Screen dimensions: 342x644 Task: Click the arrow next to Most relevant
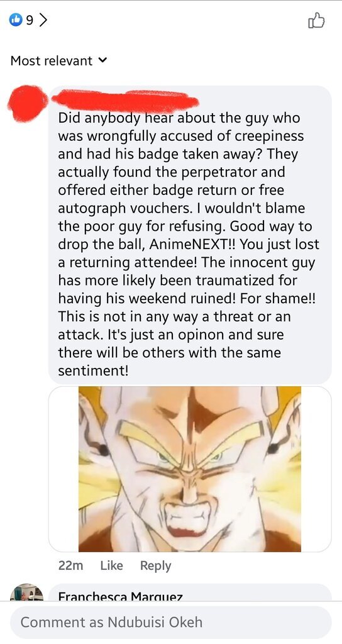102,61
